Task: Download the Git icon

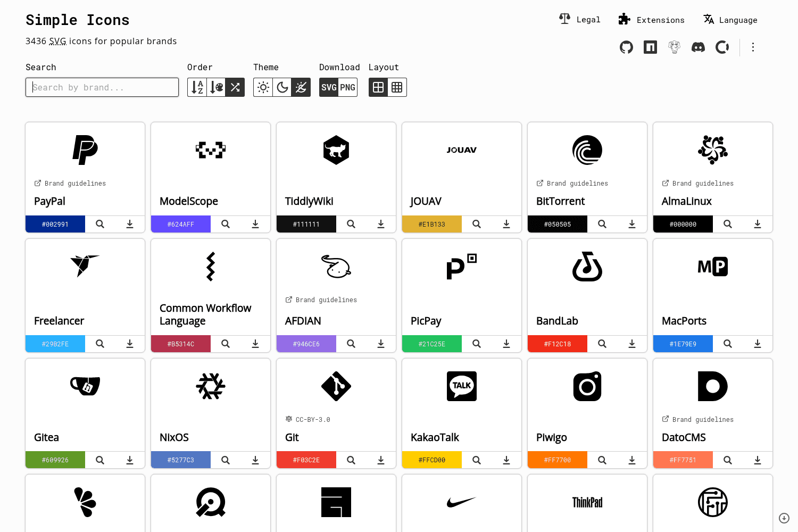Action: [x=381, y=460]
